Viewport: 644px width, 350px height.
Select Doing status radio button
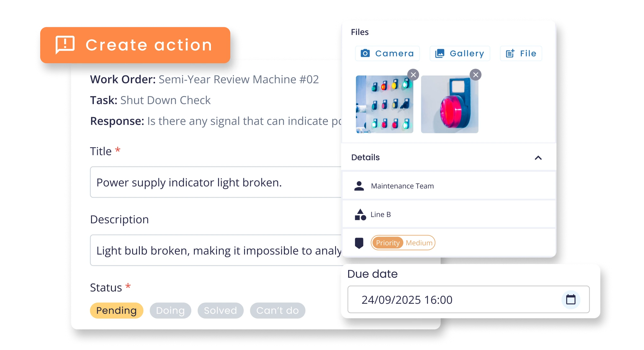point(169,311)
